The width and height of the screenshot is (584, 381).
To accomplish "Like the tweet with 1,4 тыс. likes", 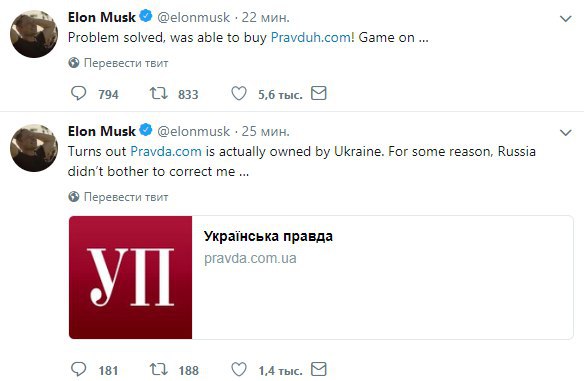I will click(239, 369).
